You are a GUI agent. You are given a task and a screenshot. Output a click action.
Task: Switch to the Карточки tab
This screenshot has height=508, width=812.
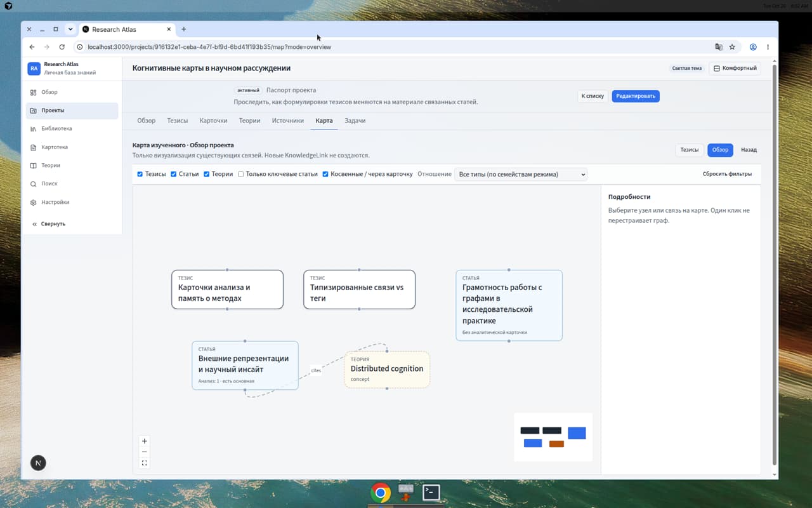(x=213, y=121)
